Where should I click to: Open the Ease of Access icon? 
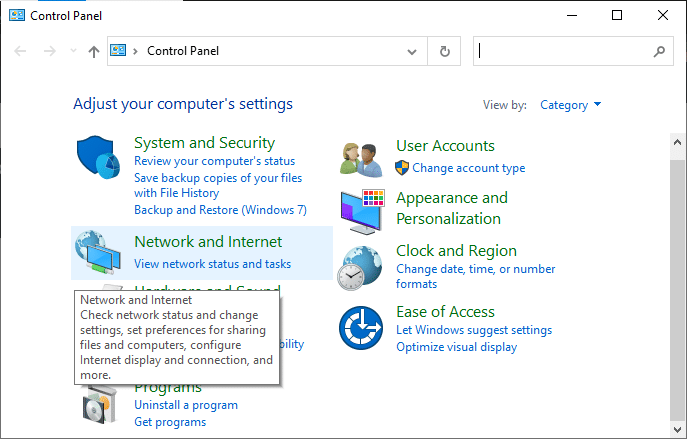(363, 328)
